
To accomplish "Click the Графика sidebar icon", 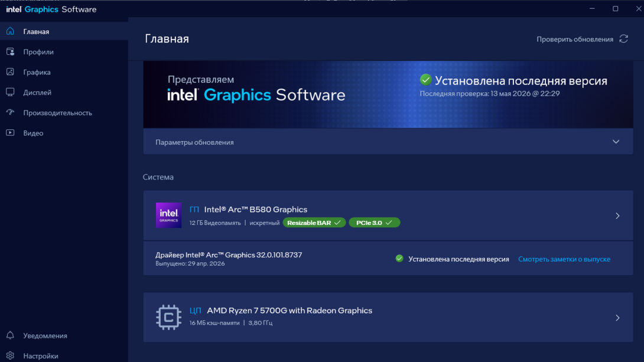I will click(x=10, y=72).
